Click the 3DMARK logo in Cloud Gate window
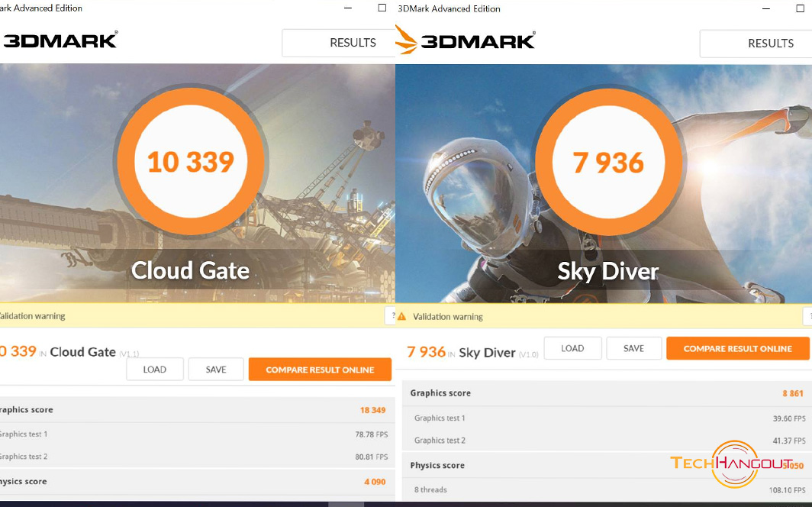 (x=59, y=40)
